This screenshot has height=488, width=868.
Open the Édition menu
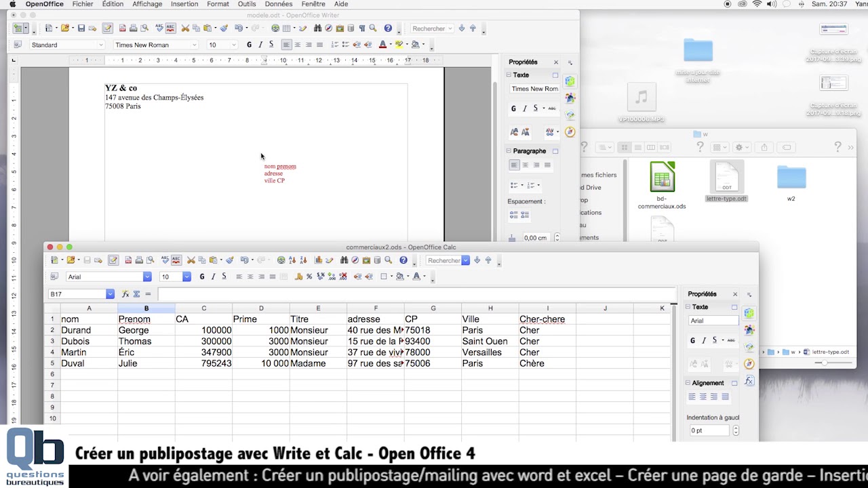[113, 4]
